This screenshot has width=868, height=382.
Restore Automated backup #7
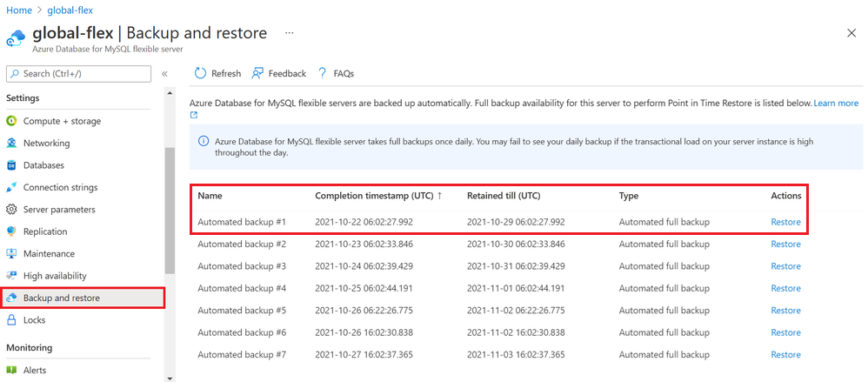[785, 355]
